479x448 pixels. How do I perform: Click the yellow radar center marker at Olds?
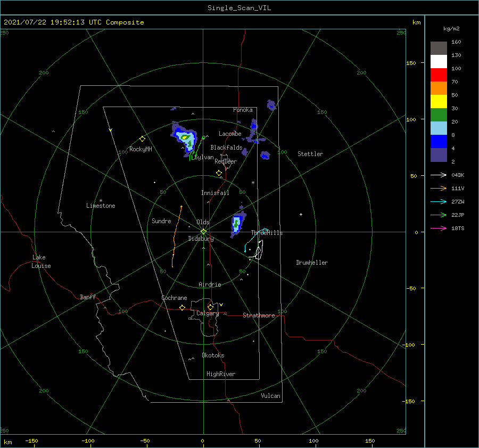tap(203, 232)
